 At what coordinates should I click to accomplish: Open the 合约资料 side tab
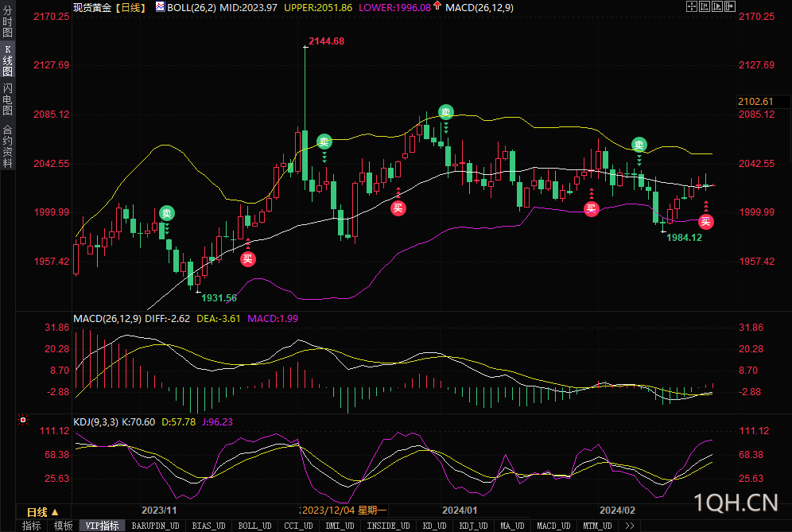(7, 146)
